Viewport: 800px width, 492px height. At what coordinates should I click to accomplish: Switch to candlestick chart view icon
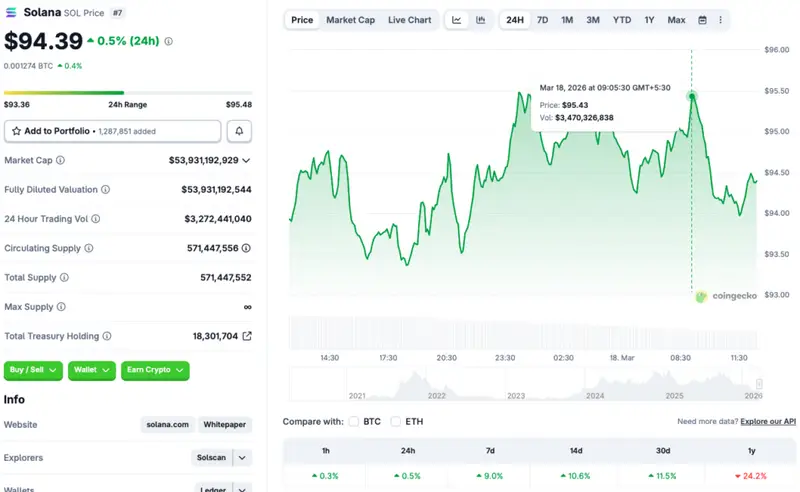(x=481, y=20)
